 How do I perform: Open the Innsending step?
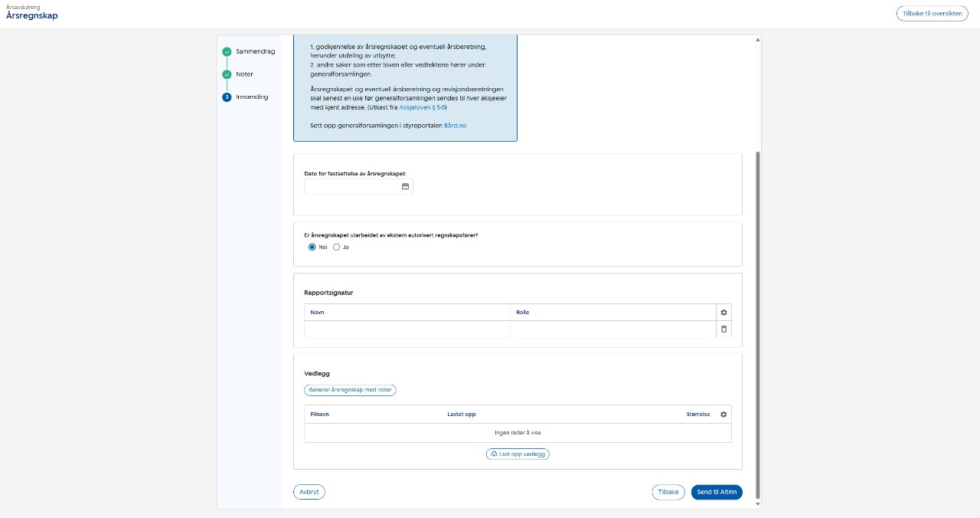tap(252, 97)
